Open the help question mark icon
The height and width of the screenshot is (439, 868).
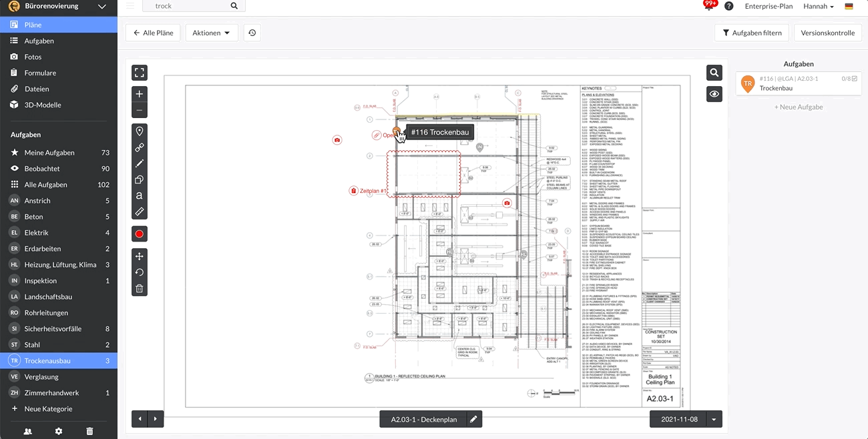click(728, 6)
